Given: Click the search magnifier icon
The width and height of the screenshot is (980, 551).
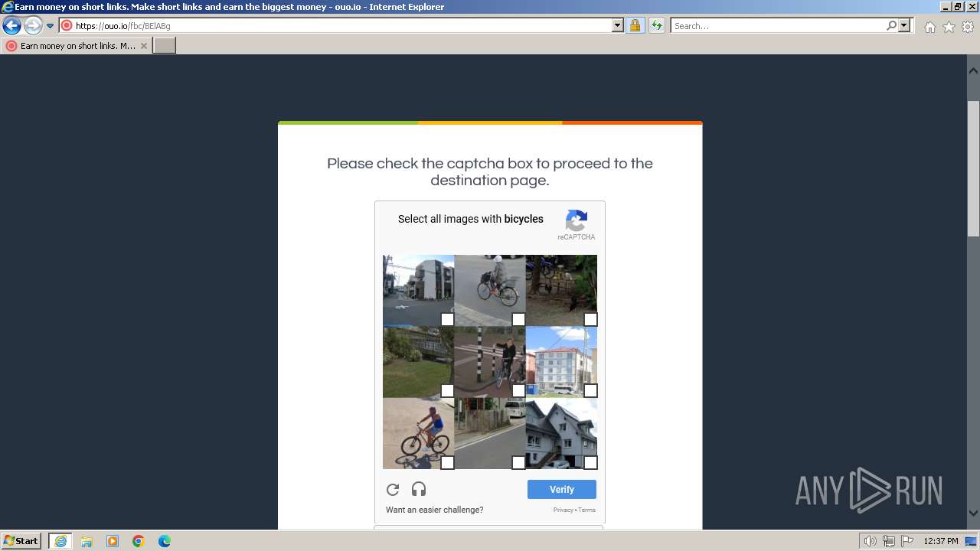Looking at the screenshot, I should coord(892,26).
